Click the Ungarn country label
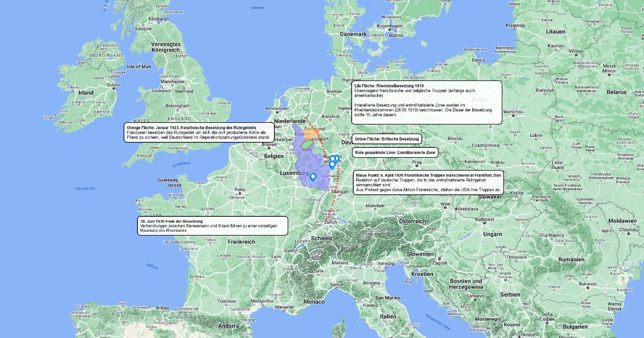644x338 pixels. 492,234
